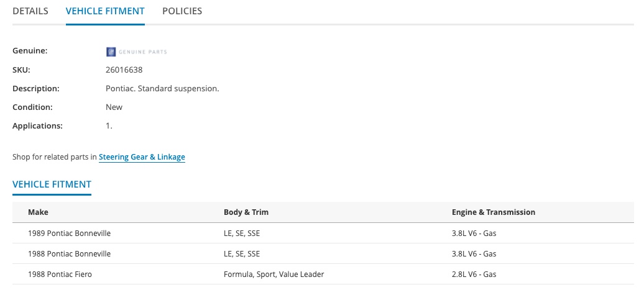The width and height of the screenshot is (644, 295).
Task: Click the 3.8L V6 Gas cell for 1989 Bonneville
Action: point(474,233)
